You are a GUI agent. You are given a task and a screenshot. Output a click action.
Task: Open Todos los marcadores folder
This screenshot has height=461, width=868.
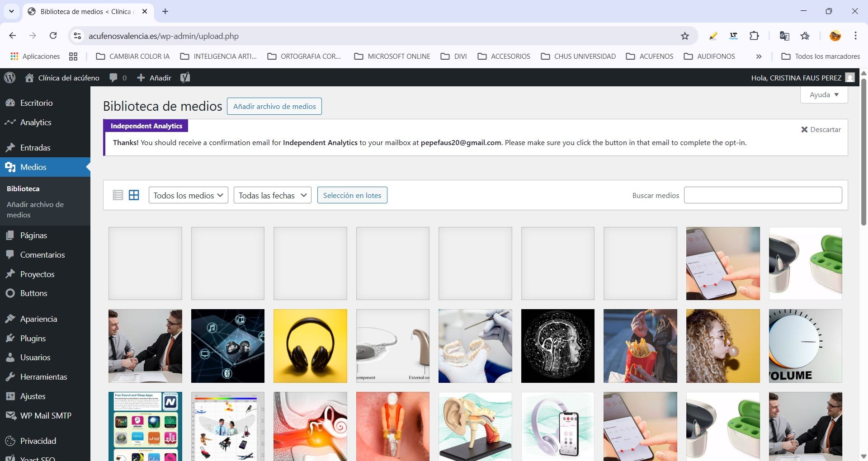click(821, 56)
